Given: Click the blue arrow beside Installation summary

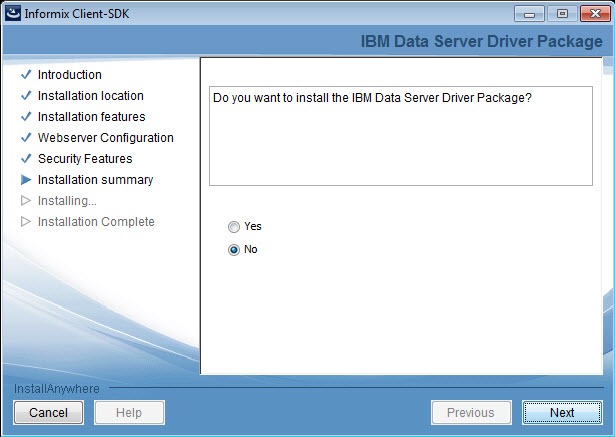Looking at the screenshot, I should pos(26,180).
